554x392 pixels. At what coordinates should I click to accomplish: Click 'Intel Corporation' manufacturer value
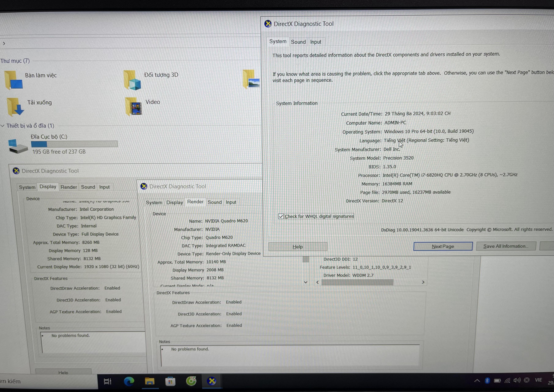97,209
